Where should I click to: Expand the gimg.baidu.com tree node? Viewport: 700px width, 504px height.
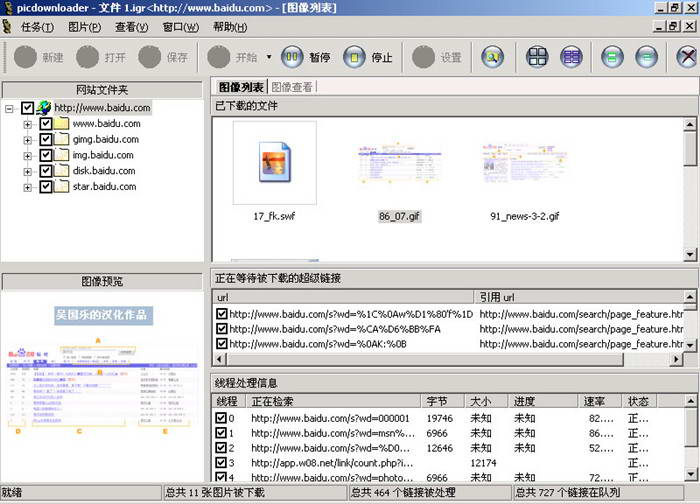point(28,140)
